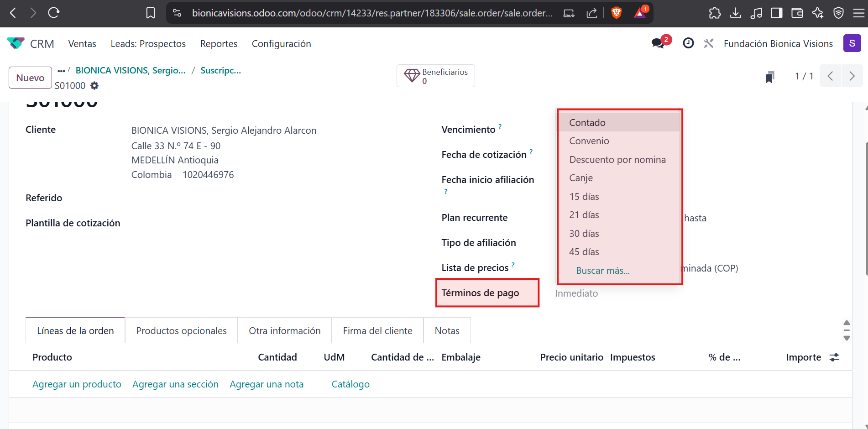
Task: Open the discuss messages chat icon
Action: click(x=658, y=43)
